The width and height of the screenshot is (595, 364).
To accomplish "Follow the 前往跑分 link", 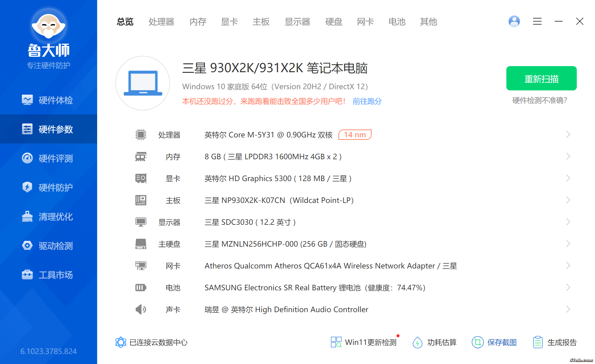I will click(x=367, y=101).
